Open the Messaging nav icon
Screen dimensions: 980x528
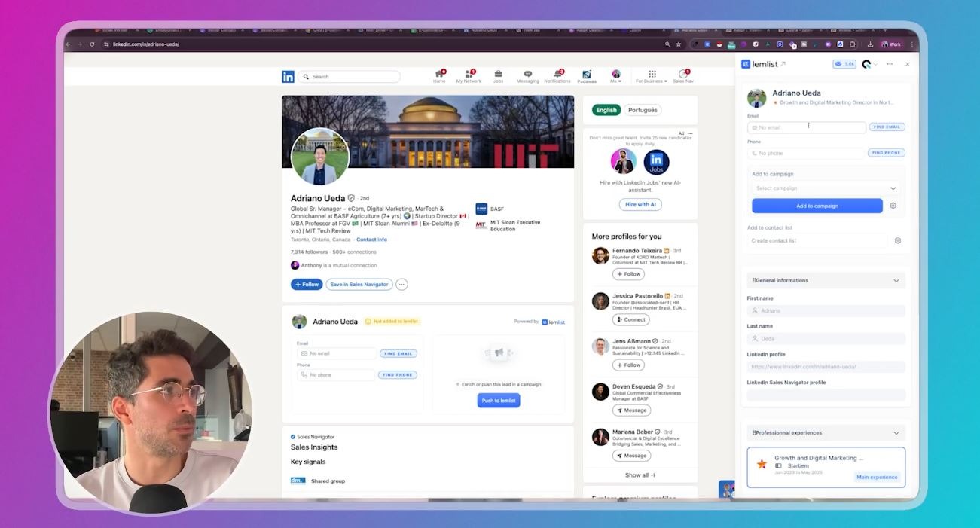527,76
